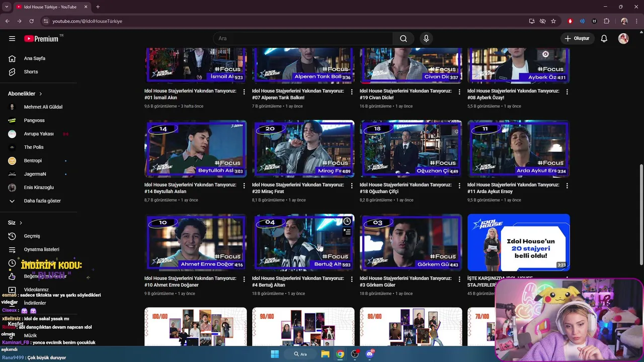Open Discord from the taskbar

pyautogui.click(x=370, y=354)
